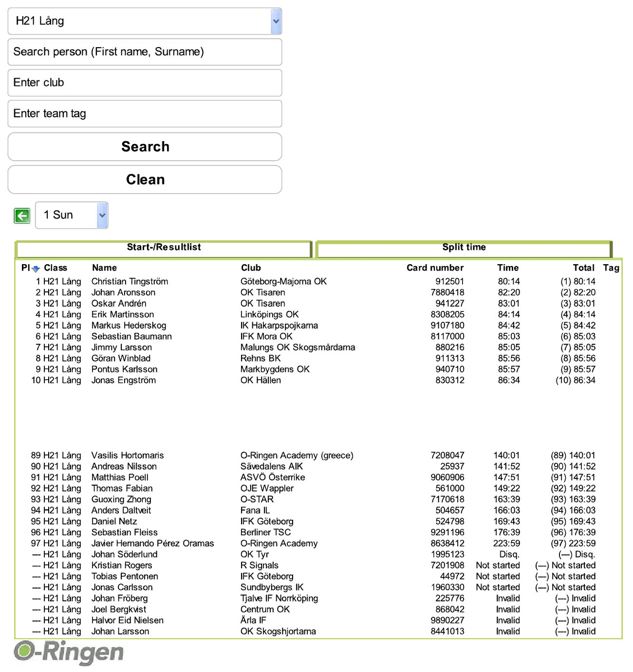Select Halvor Eid Nielsen in the list

pyautogui.click(x=127, y=620)
